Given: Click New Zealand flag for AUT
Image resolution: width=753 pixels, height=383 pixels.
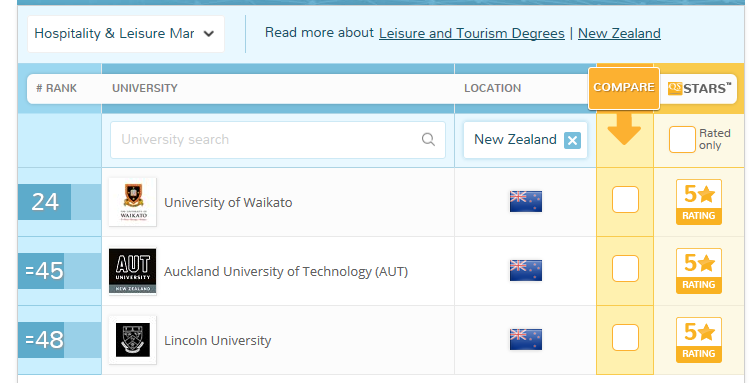Looking at the screenshot, I should click(525, 271).
